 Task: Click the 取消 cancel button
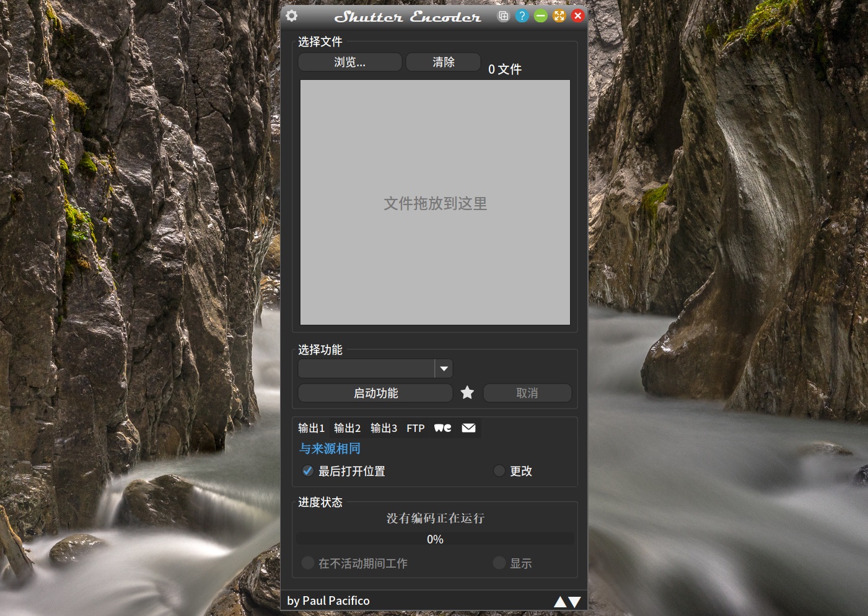[527, 393]
